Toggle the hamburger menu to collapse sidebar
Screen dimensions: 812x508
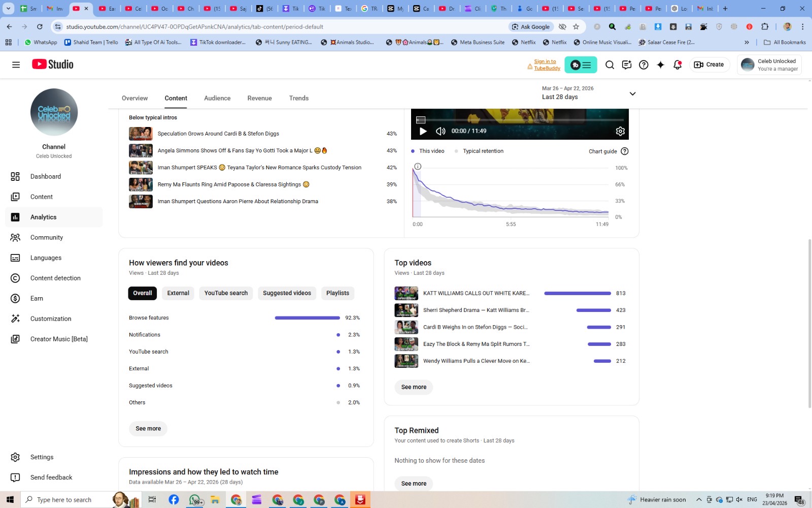(16, 65)
